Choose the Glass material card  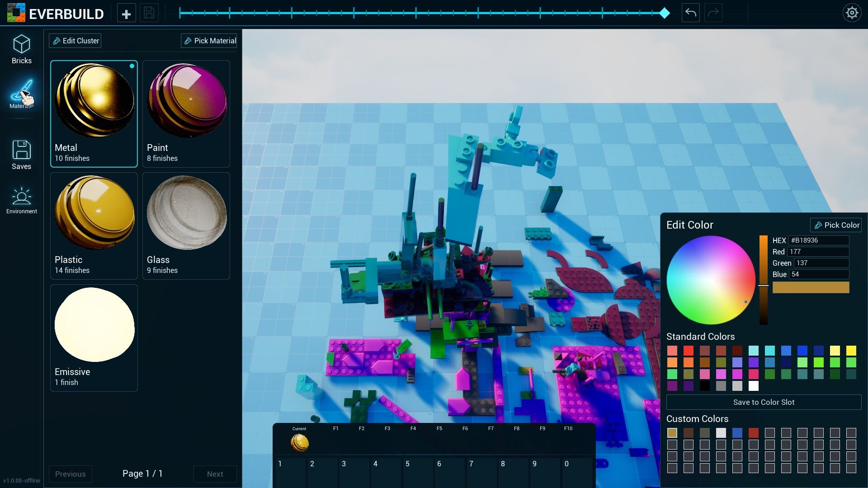(186, 226)
